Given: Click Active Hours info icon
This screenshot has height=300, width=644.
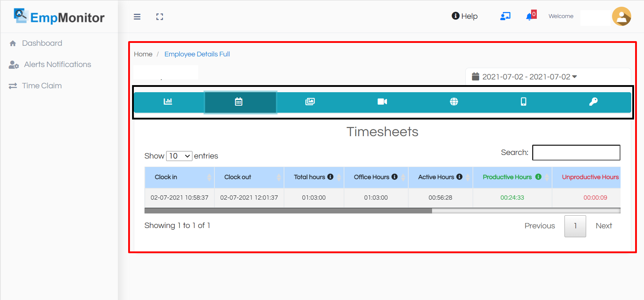Looking at the screenshot, I should 459,177.
